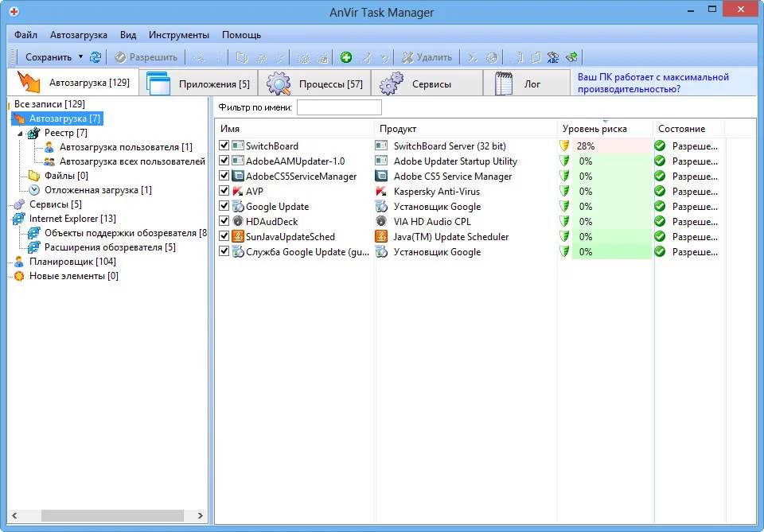Click green check status icon in SwitchBoard row
The image size is (764, 532).
660,146
